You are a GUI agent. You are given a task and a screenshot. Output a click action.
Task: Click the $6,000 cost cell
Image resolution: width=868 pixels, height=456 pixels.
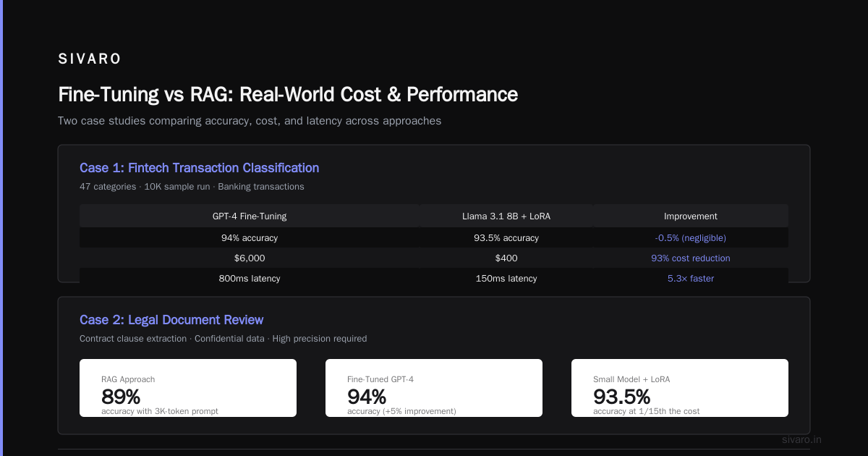tap(250, 258)
